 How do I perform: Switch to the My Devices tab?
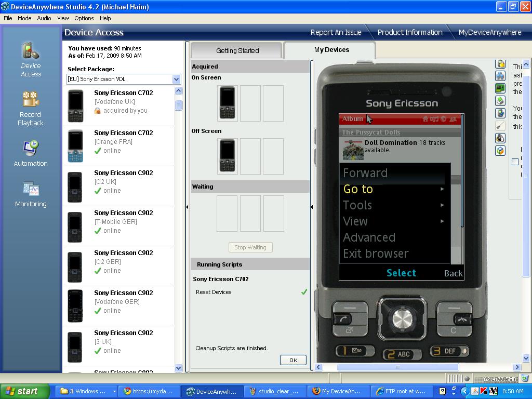pyautogui.click(x=331, y=50)
